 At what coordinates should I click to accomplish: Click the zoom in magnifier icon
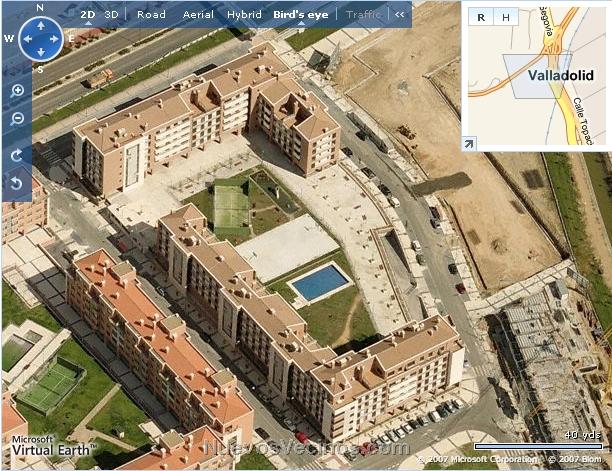17,91
